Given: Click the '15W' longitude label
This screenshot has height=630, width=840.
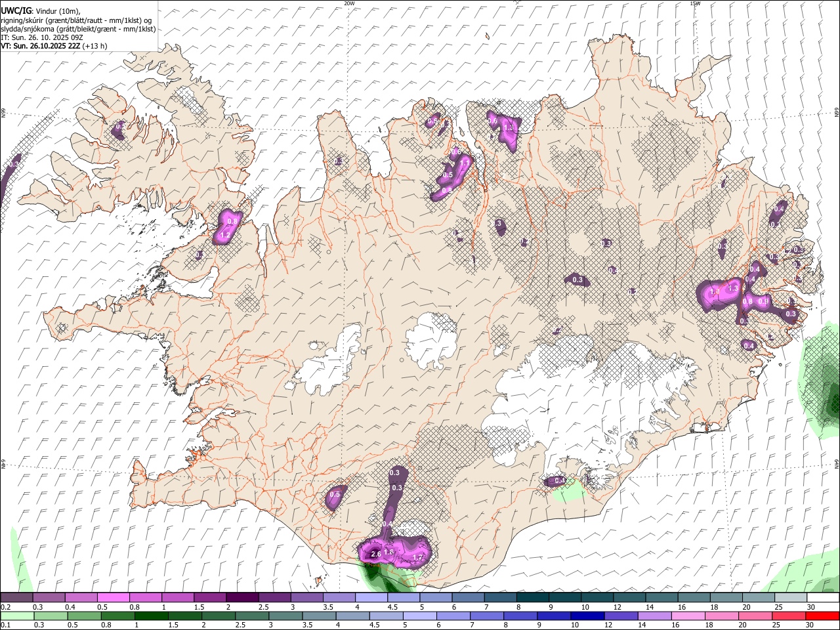Looking at the screenshot, I should point(695,3).
